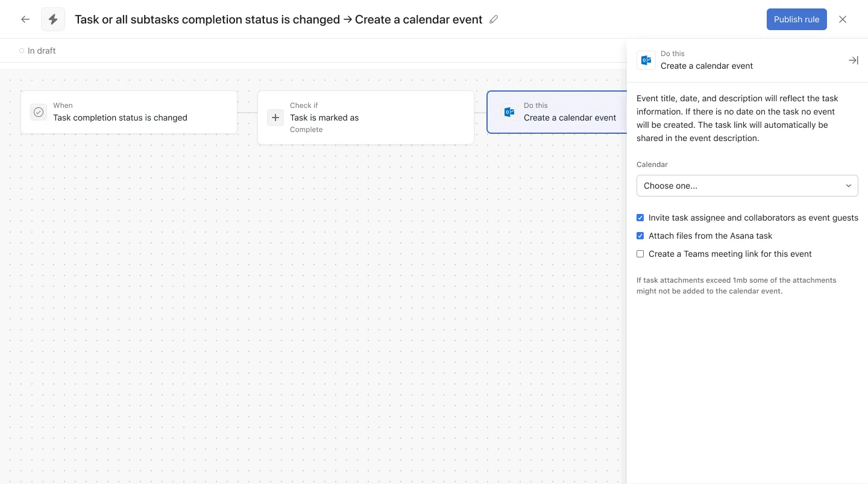Click the Outlook icon in the panel header
The image size is (868, 484).
pos(646,60)
